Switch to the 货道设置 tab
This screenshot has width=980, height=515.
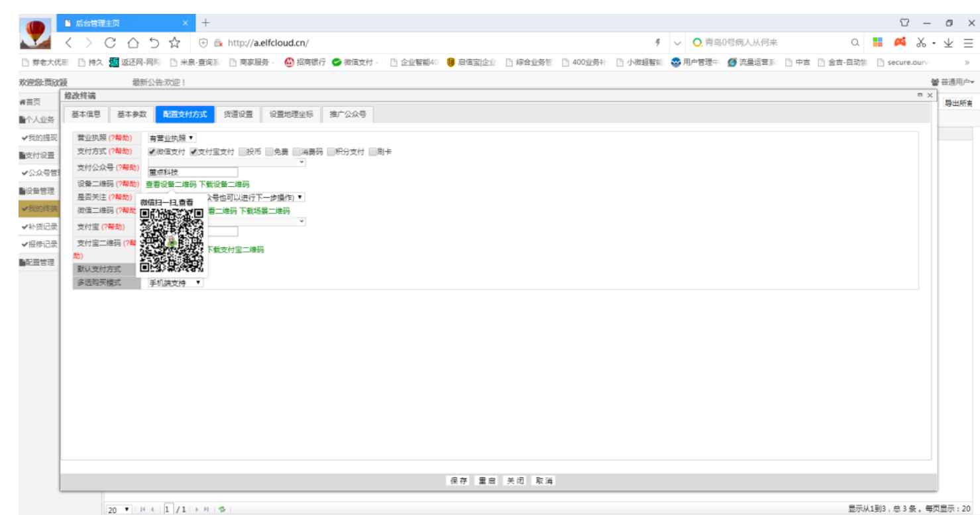[238, 114]
